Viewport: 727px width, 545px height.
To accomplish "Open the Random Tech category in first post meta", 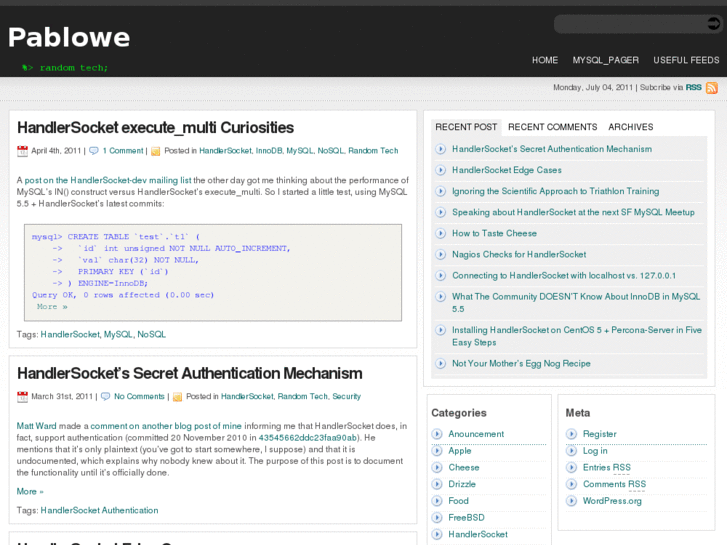I will 373,151.
